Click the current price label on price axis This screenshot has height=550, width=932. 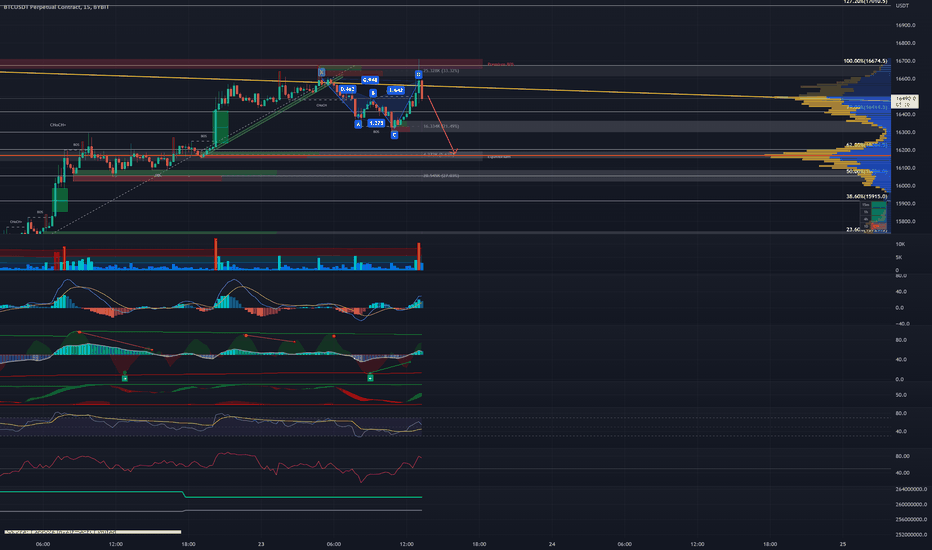pyautogui.click(x=905, y=101)
